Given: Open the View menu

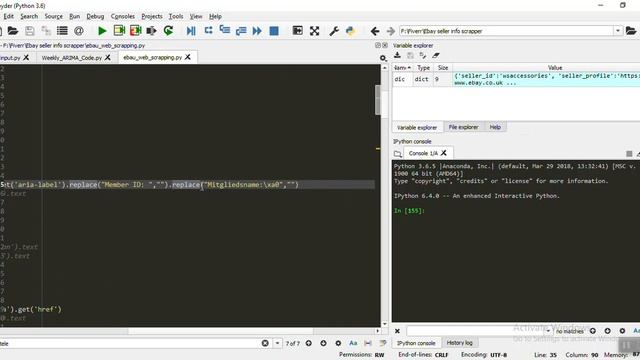Looking at the screenshot, I should coord(196,16).
